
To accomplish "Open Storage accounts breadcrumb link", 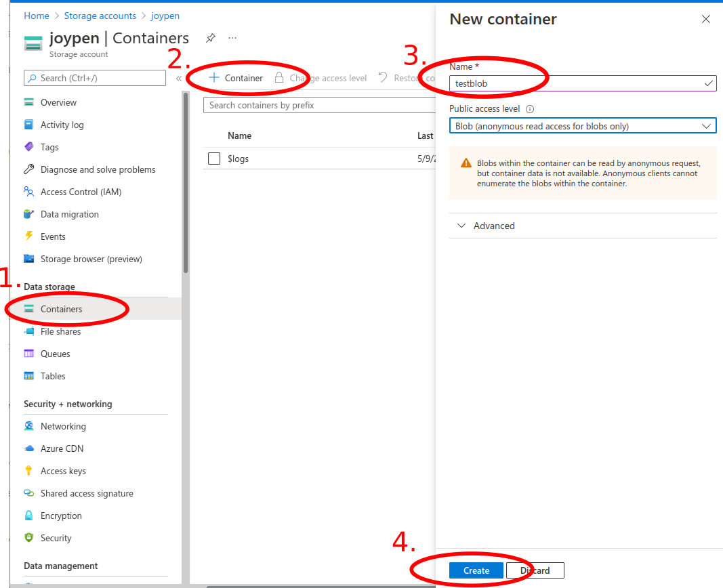I will tap(100, 16).
